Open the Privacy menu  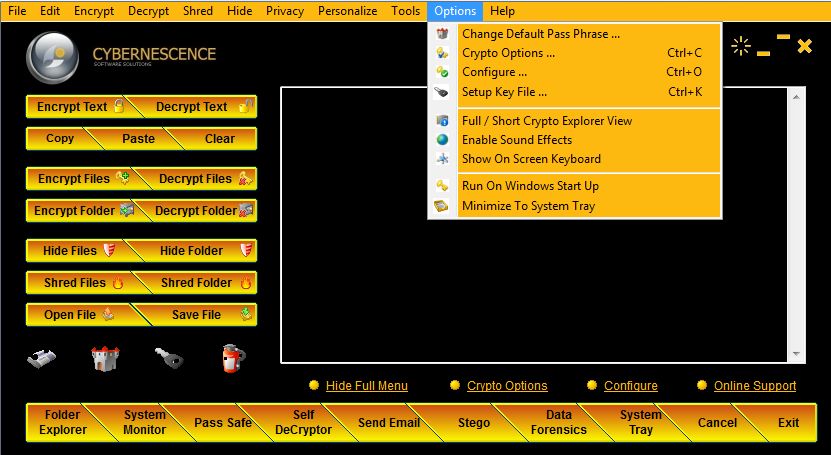285,11
